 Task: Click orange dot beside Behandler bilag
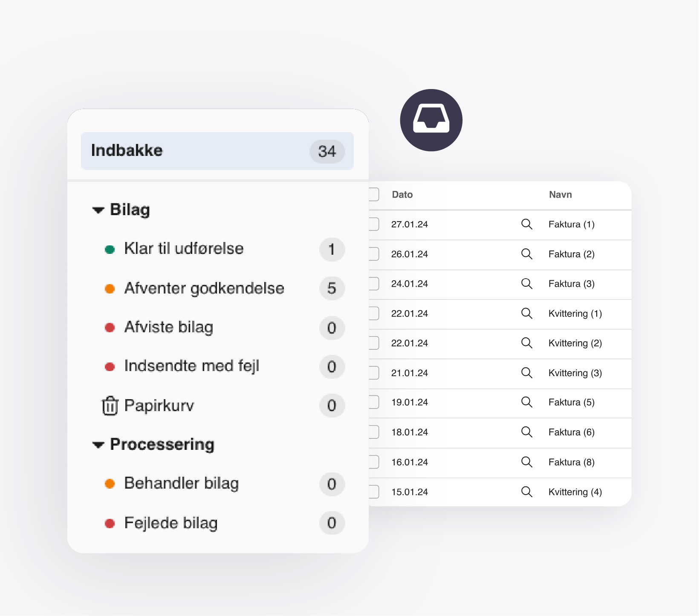110,484
